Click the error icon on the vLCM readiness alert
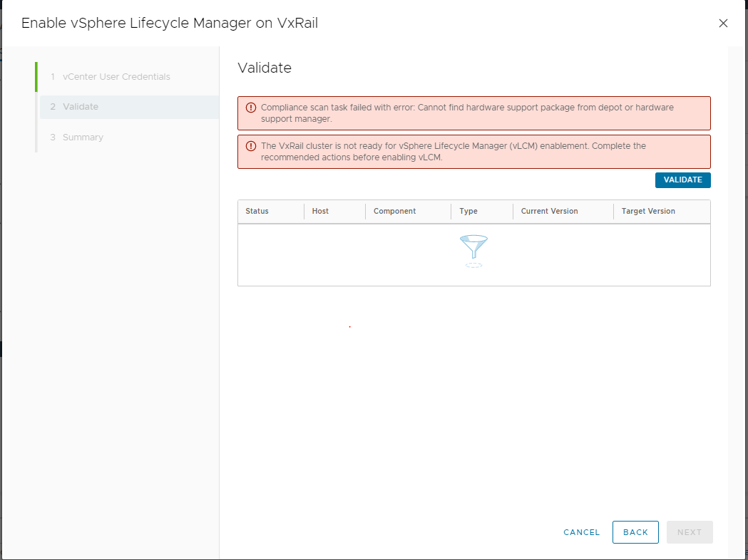Viewport: 748px width, 560px height. (x=250, y=145)
